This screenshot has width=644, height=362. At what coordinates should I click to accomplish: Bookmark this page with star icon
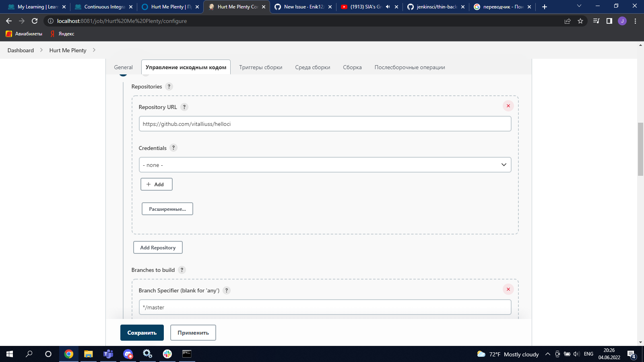[x=580, y=21]
